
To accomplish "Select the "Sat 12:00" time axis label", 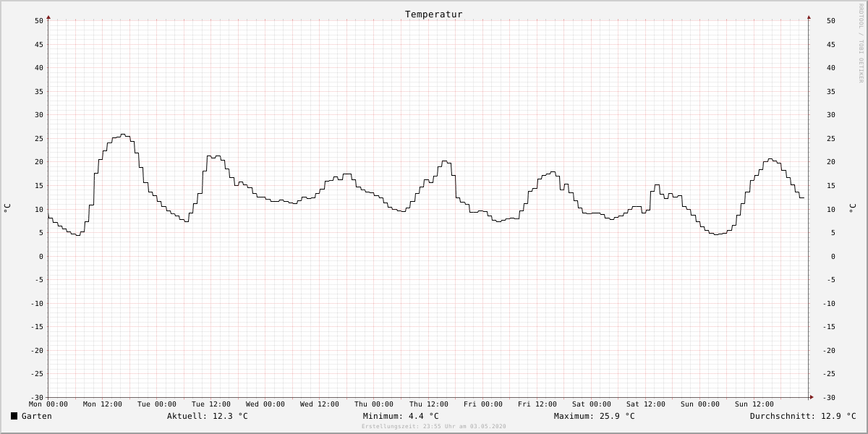I will pyautogui.click(x=646, y=404).
